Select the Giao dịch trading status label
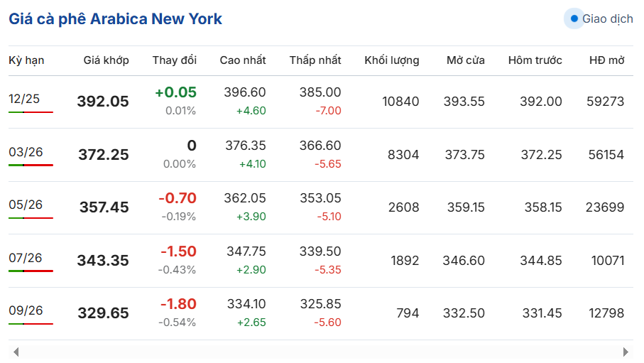 (607, 19)
